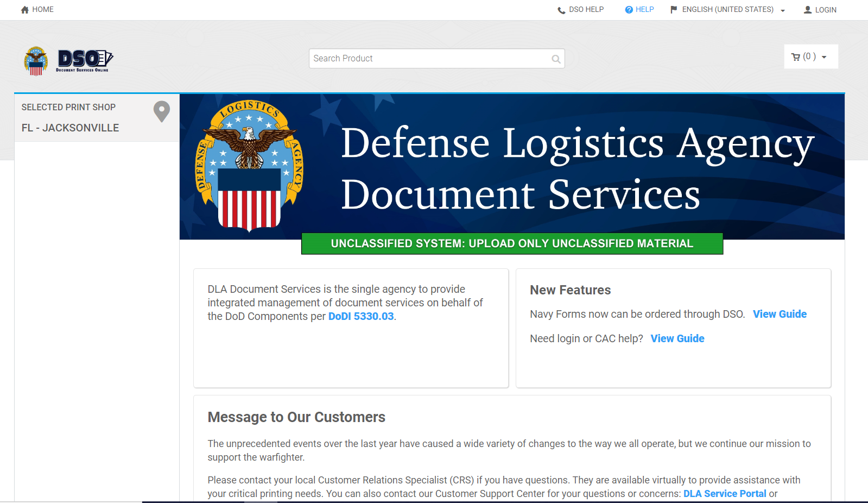Click the DSO Help phone icon
This screenshot has width=868, height=503.
[561, 10]
